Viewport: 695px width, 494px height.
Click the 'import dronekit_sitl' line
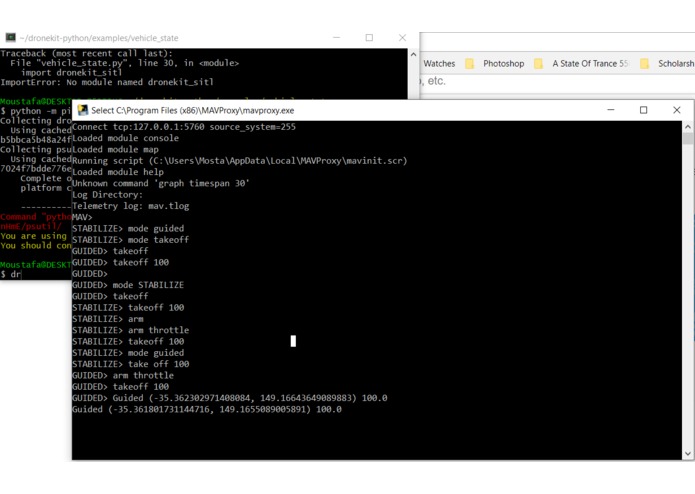click(x=71, y=72)
